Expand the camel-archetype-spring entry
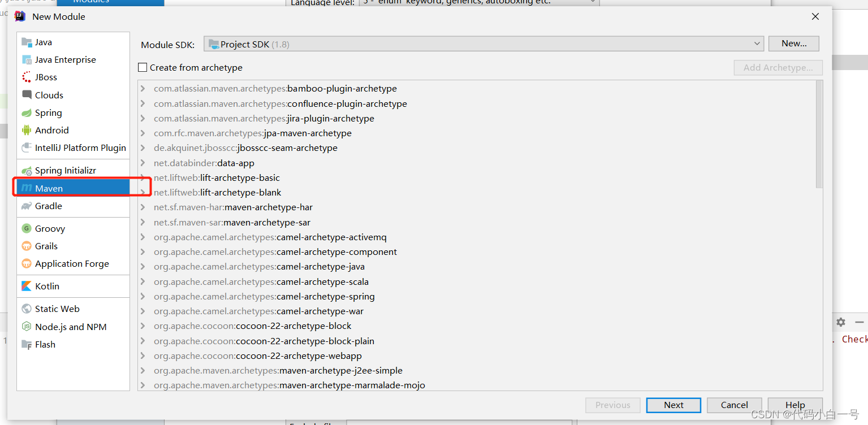The height and width of the screenshot is (425, 868). click(142, 296)
